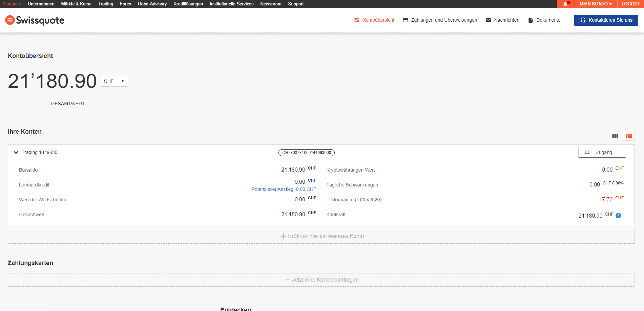This screenshot has height=311, width=644.
Task: Open Institutionelle Services menu
Action: click(x=231, y=4)
